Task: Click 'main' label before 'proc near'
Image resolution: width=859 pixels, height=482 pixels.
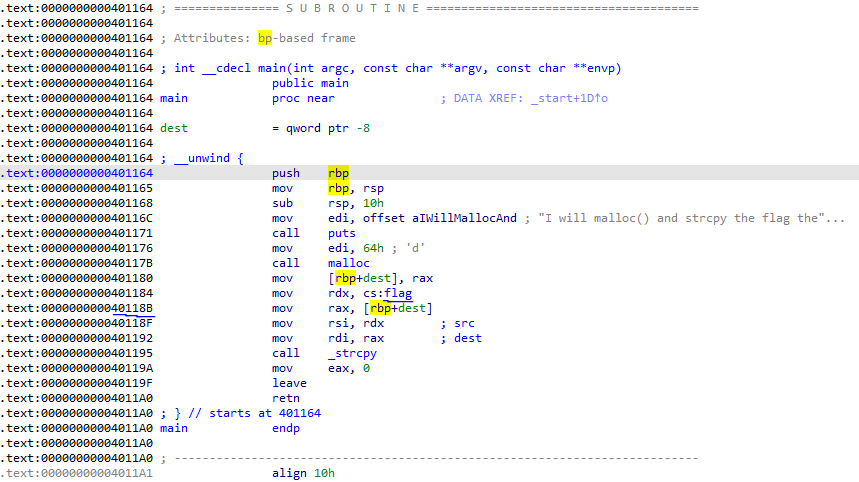Action: (x=174, y=99)
